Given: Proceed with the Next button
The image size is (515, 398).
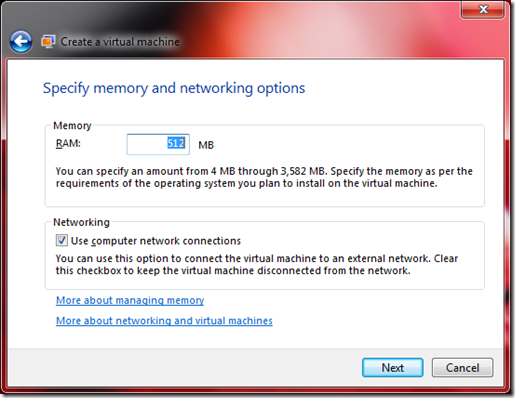Looking at the screenshot, I should 393,368.
